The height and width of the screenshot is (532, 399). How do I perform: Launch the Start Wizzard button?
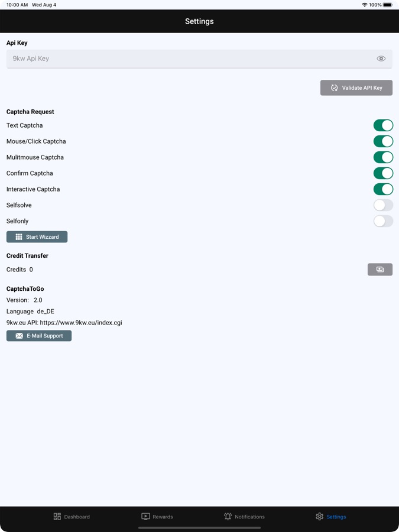point(37,237)
